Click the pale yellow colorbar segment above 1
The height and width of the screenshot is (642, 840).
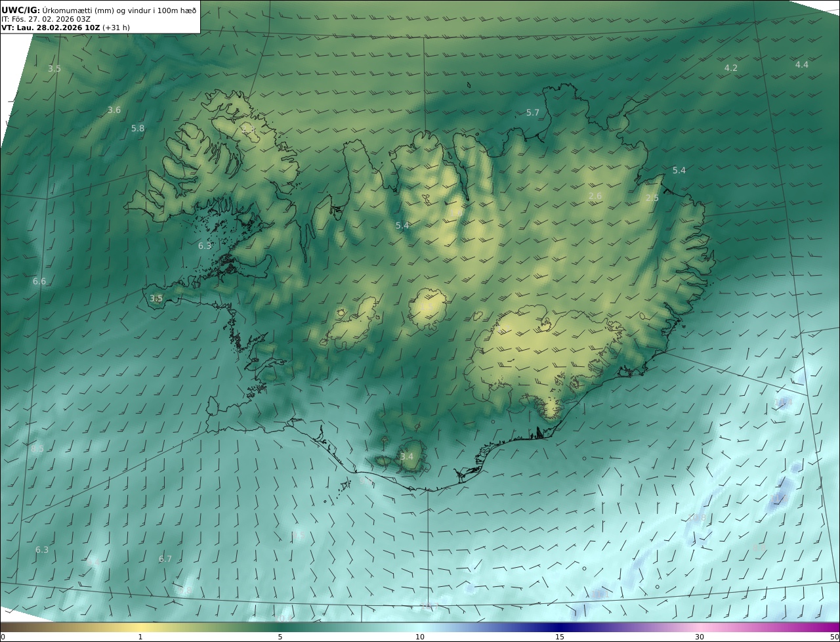coord(140,627)
